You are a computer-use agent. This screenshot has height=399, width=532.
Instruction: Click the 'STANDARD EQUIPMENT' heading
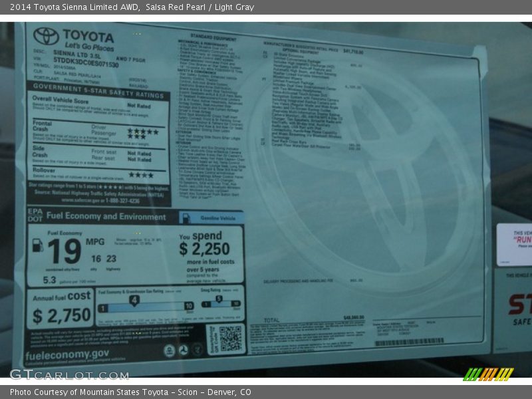[x=213, y=37]
